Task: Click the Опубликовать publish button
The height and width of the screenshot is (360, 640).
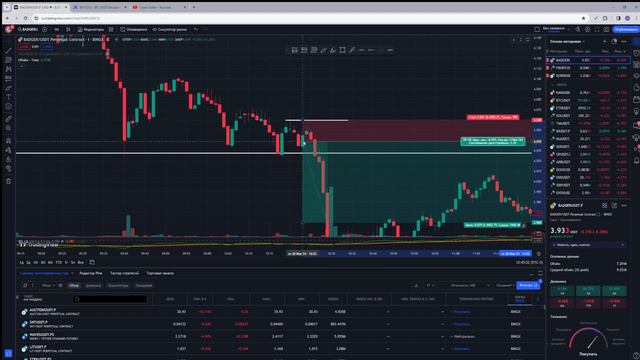Action: point(627,29)
